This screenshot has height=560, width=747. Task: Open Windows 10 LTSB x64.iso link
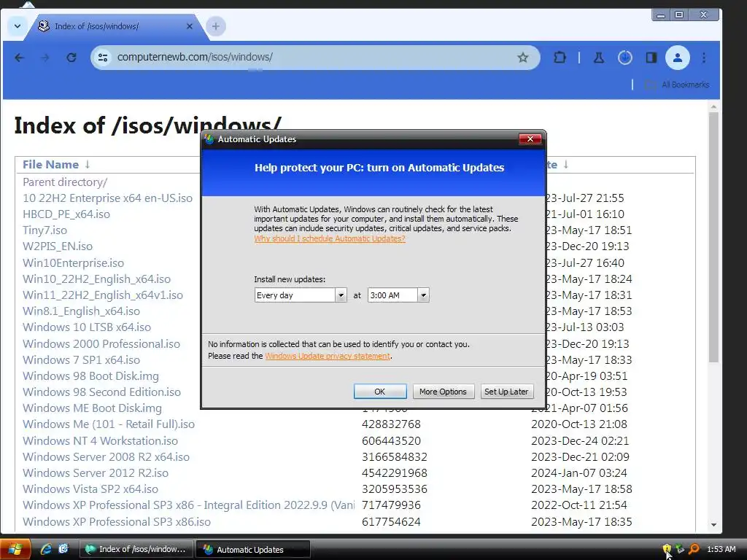[87, 327]
